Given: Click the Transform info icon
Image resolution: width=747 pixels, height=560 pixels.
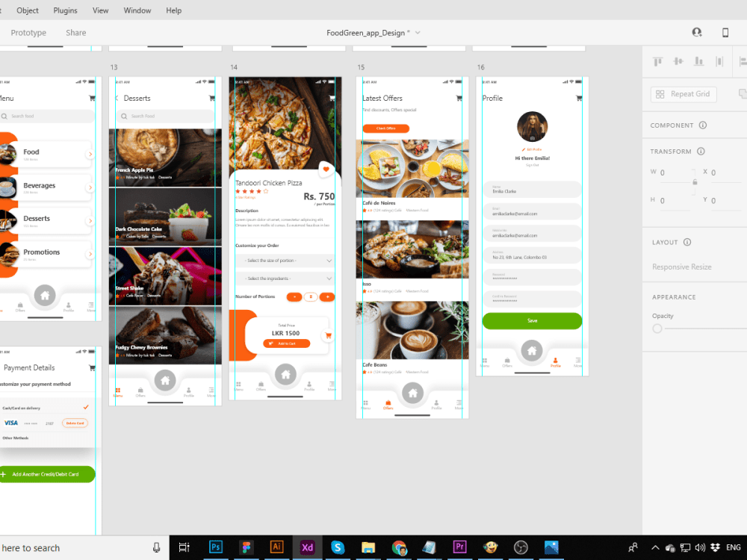Looking at the screenshot, I should 701,152.
